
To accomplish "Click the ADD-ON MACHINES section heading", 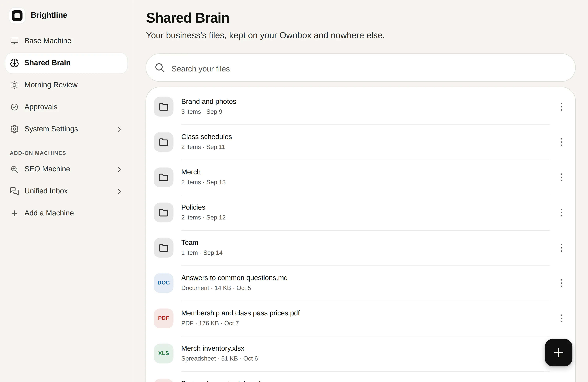I will 38,153.
